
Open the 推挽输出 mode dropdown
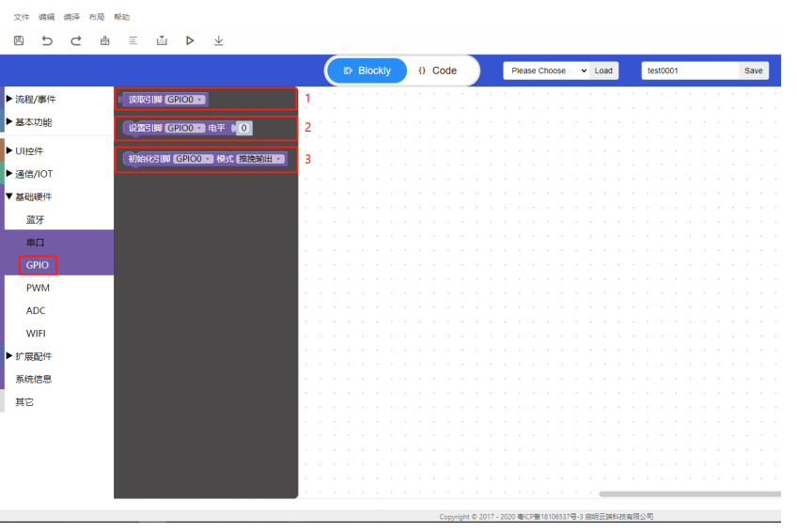point(259,159)
